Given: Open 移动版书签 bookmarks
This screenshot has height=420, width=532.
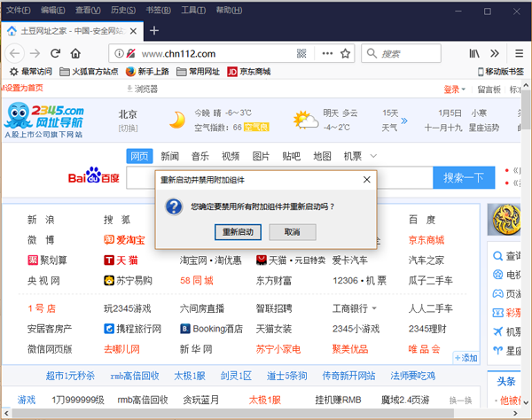Looking at the screenshot, I should [x=501, y=72].
